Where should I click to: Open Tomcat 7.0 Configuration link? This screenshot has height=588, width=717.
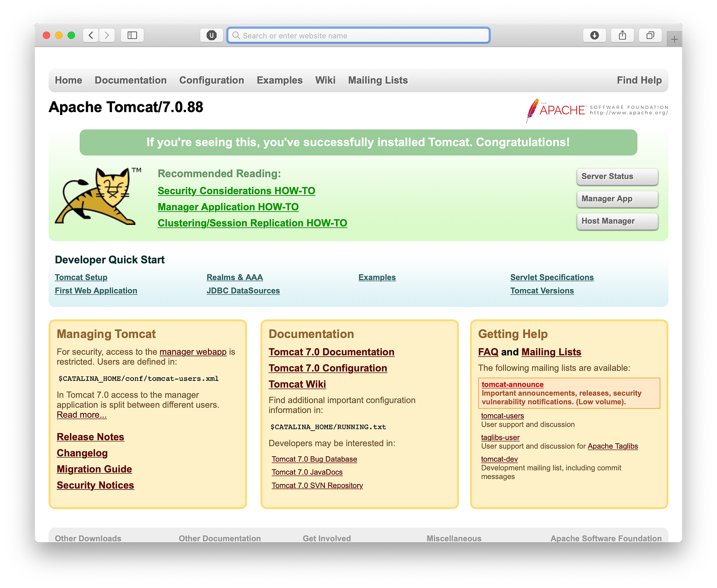pos(328,368)
